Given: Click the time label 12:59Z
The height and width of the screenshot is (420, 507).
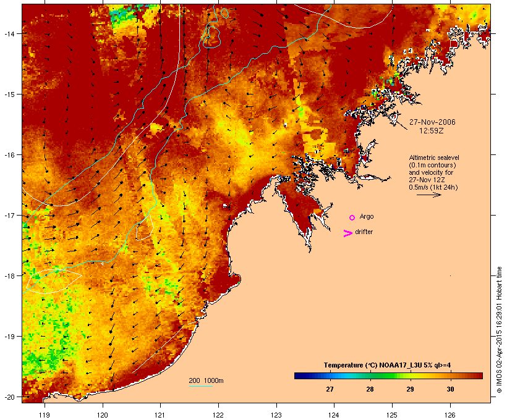Looking at the screenshot, I should pos(432,131).
